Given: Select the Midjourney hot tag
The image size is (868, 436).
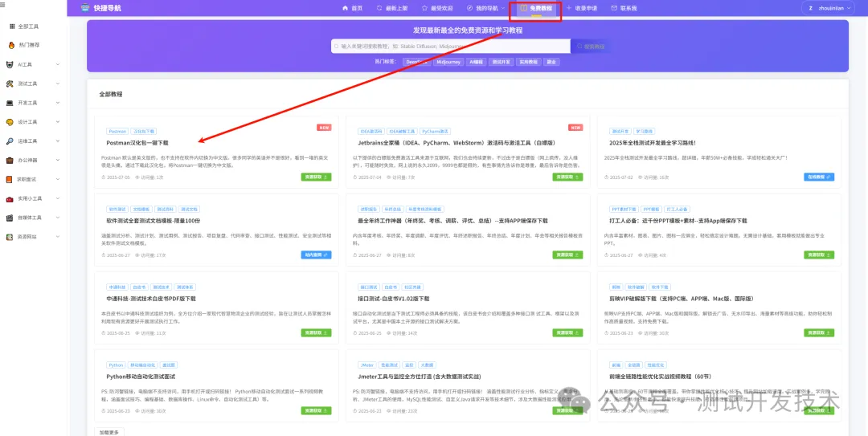Looking at the screenshot, I should [448, 62].
